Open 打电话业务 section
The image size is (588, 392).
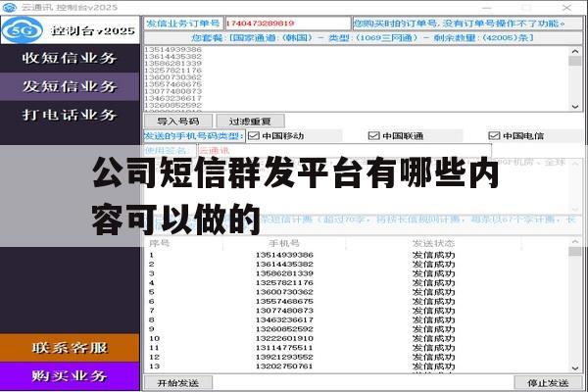(70, 115)
